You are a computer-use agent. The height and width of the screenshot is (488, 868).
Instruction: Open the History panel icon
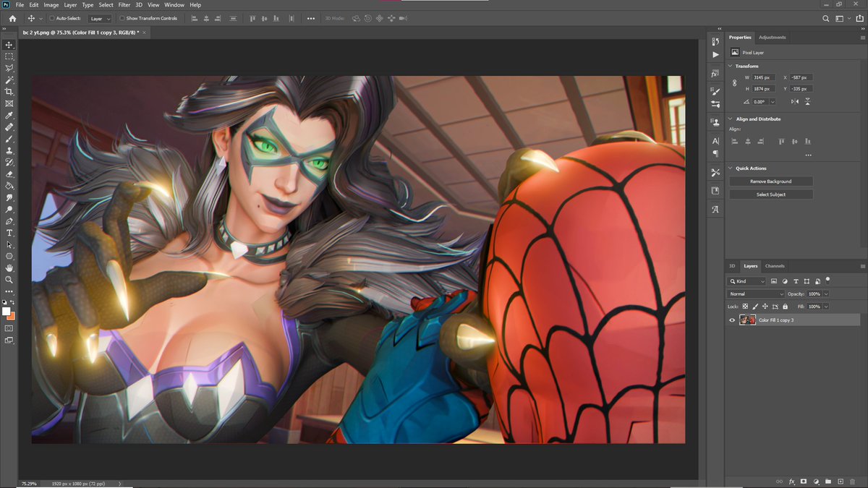pyautogui.click(x=715, y=42)
